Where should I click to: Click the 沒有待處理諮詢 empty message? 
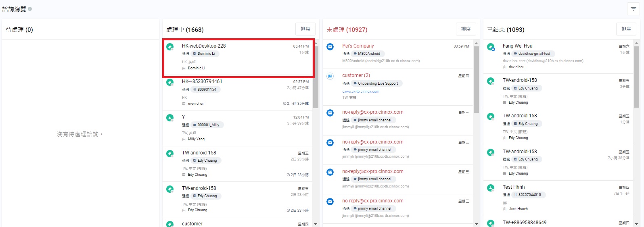pyautogui.click(x=80, y=134)
